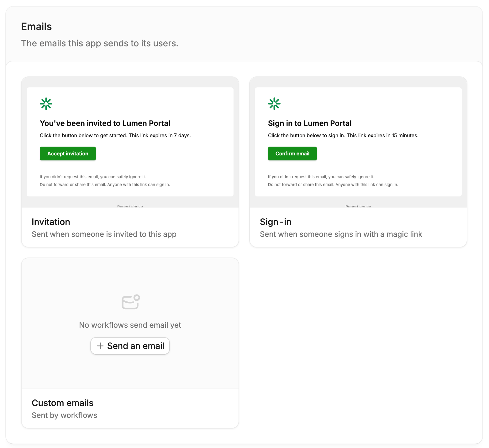This screenshot has height=448, width=489.
Task: Click the green logo in the Sign-in email preview
Action: (274, 104)
